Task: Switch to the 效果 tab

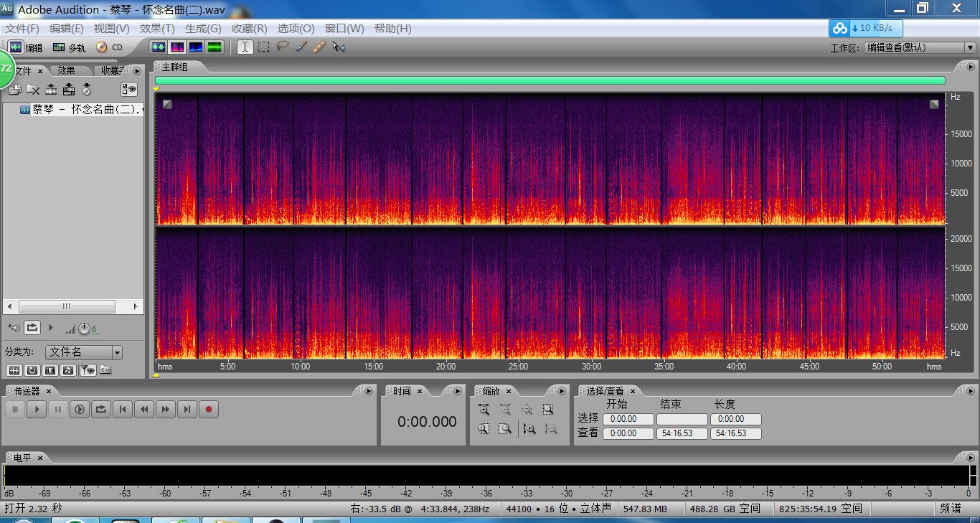Action: click(67, 70)
